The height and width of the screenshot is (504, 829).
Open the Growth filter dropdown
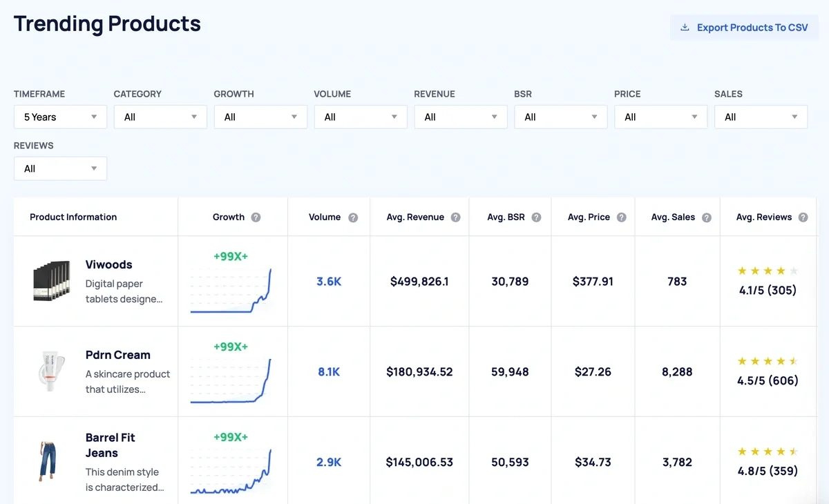tap(260, 117)
